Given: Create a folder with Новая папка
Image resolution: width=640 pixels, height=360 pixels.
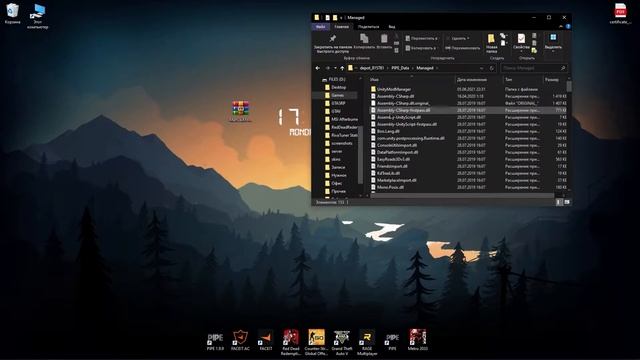Looking at the screenshot, I should pyautogui.click(x=491, y=43).
